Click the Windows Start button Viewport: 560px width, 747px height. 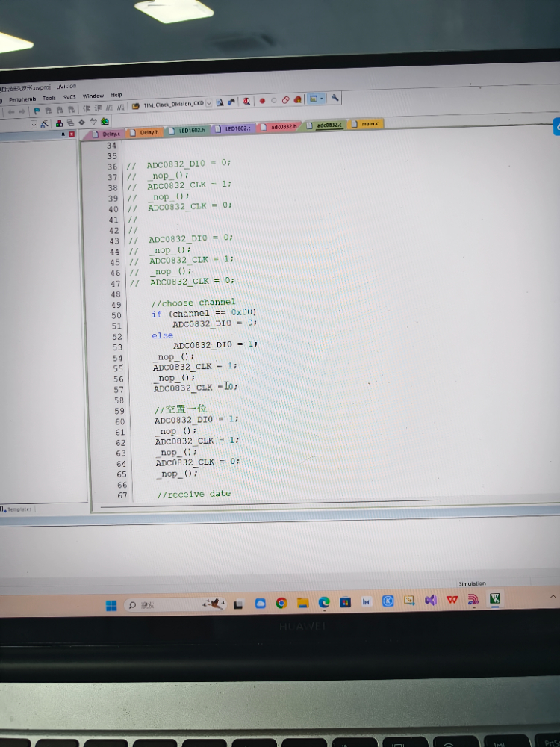[111, 605]
